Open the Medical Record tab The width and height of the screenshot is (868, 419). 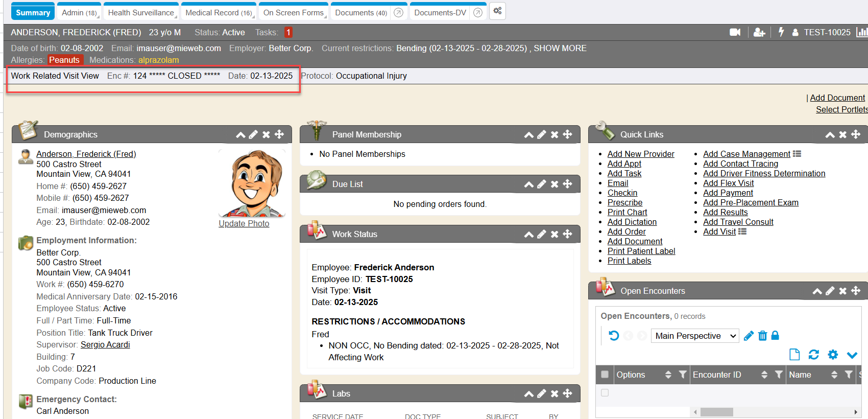pyautogui.click(x=219, y=12)
